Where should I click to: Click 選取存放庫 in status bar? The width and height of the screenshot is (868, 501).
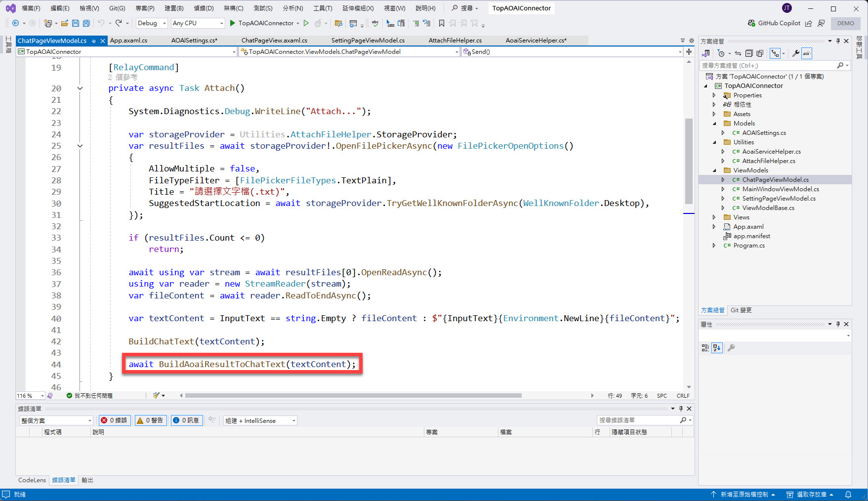coord(810,495)
